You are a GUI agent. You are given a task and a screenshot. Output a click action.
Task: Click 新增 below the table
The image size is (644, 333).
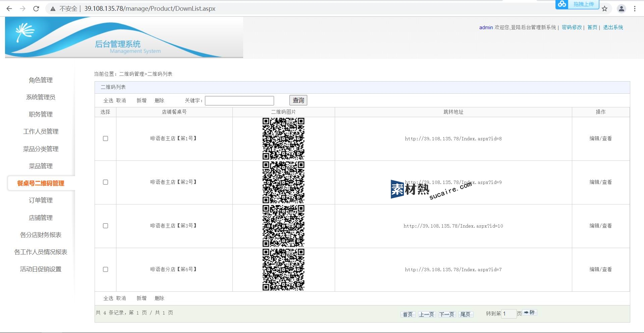[x=141, y=298]
